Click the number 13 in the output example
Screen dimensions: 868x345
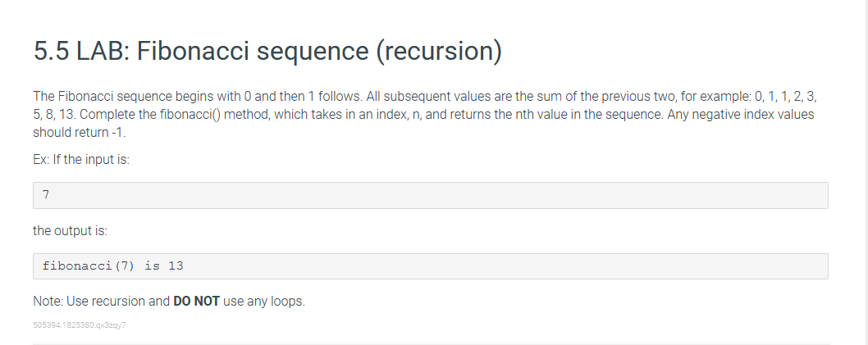coord(176,266)
